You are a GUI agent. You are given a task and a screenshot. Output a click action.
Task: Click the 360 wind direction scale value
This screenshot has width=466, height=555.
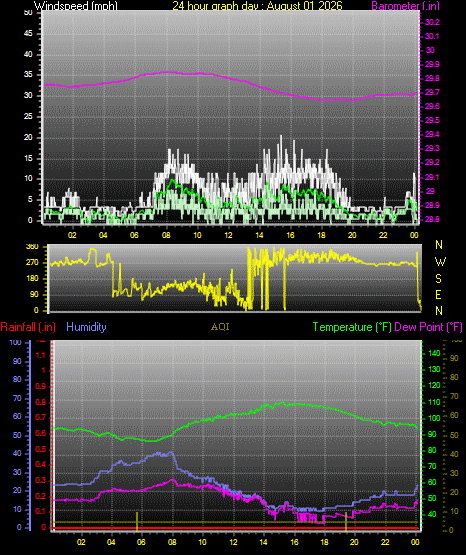pyautogui.click(x=32, y=247)
